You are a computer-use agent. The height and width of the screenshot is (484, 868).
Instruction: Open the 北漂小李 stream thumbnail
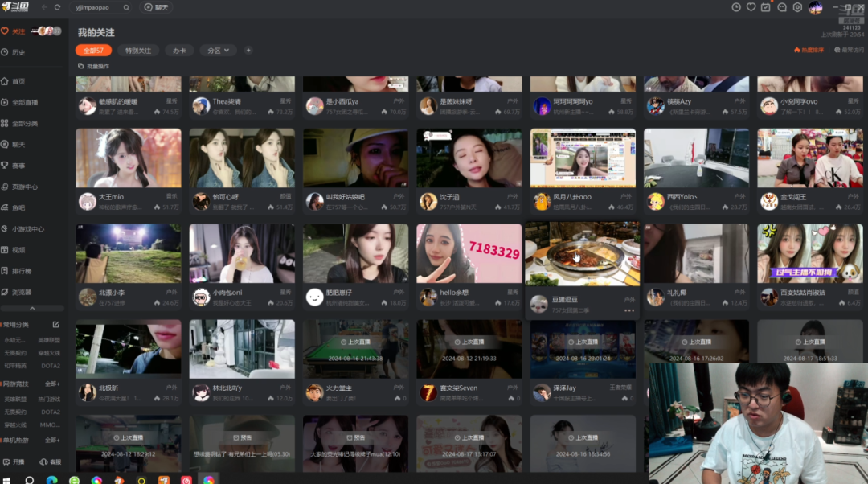129,253
